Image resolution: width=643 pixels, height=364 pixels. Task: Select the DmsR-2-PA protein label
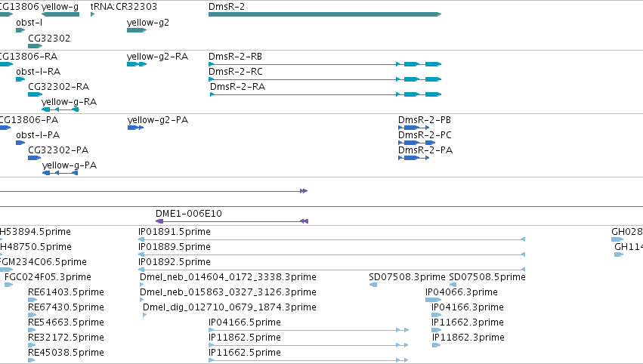(x=425, y=150)
